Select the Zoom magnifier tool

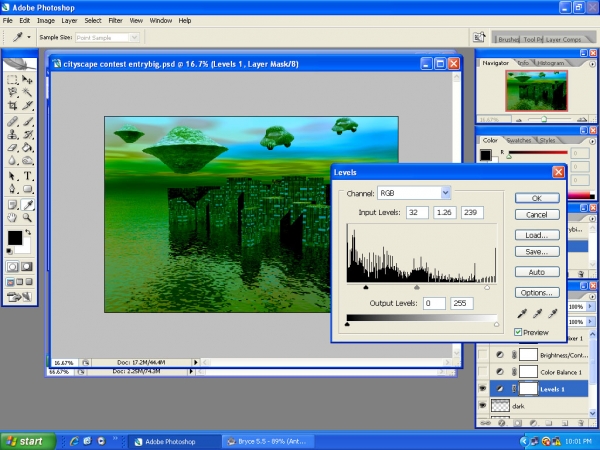point(27,218)
